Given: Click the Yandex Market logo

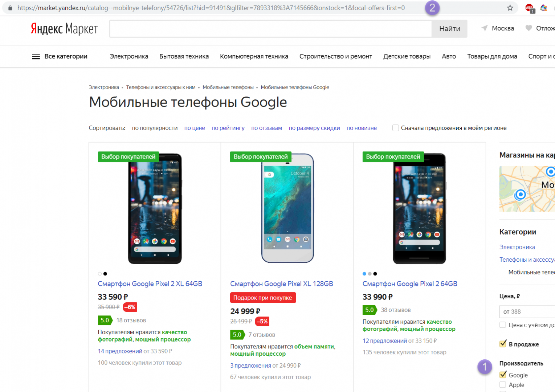Looking at the screenshot, I should pos(64,29).
